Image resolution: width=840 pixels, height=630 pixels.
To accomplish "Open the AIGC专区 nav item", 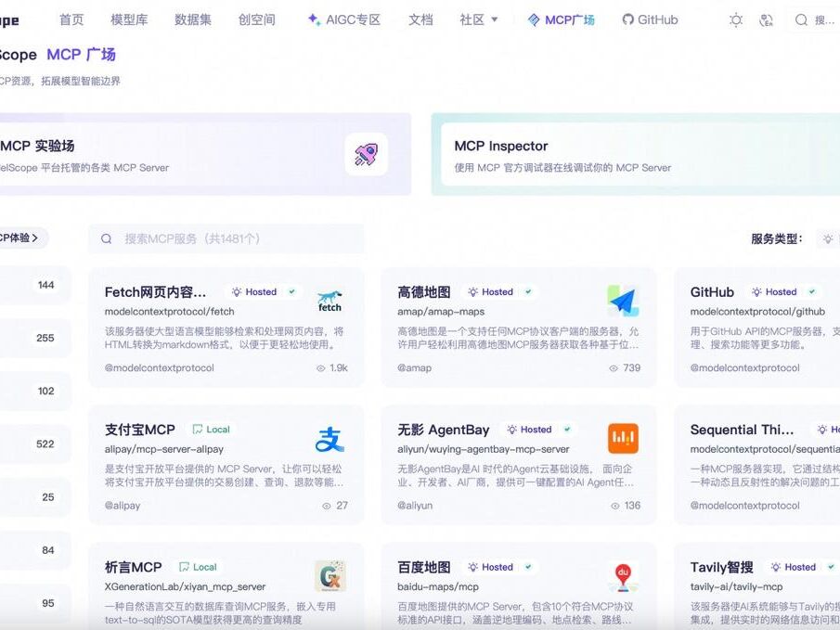I will [x=344, y=19].
